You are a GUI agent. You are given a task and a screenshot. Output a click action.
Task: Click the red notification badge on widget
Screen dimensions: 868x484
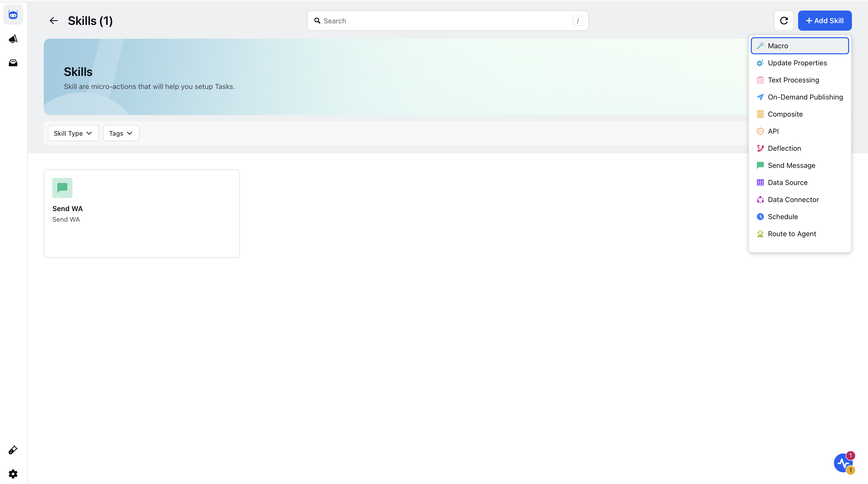pos(850,455)
